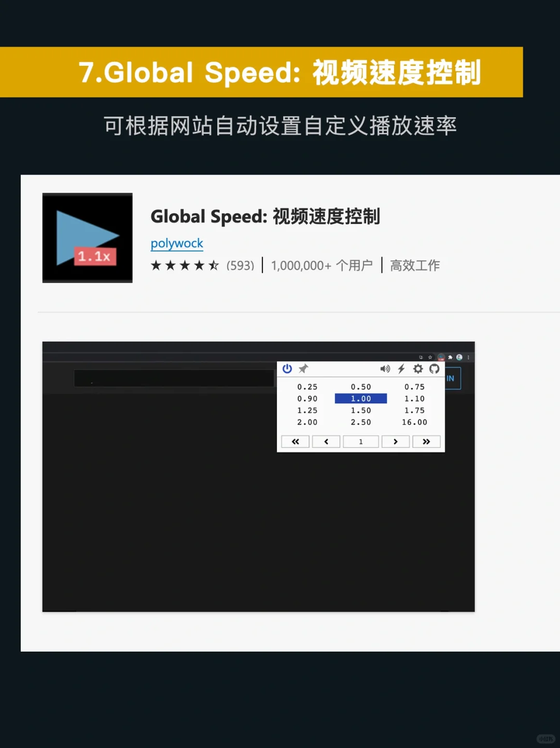Screen dimensions: 560x748
Task: Click the page number input field
Action: [361, 442]
